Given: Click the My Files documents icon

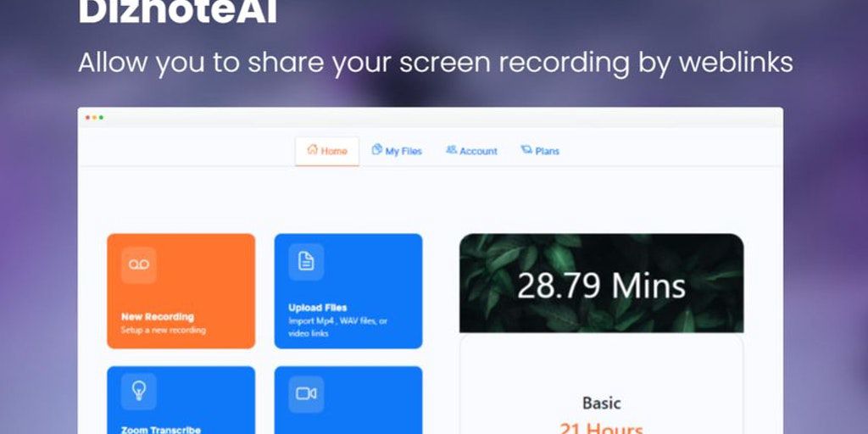Looking at the screenshot, I should pyautogui.click(x=377, y=150).
